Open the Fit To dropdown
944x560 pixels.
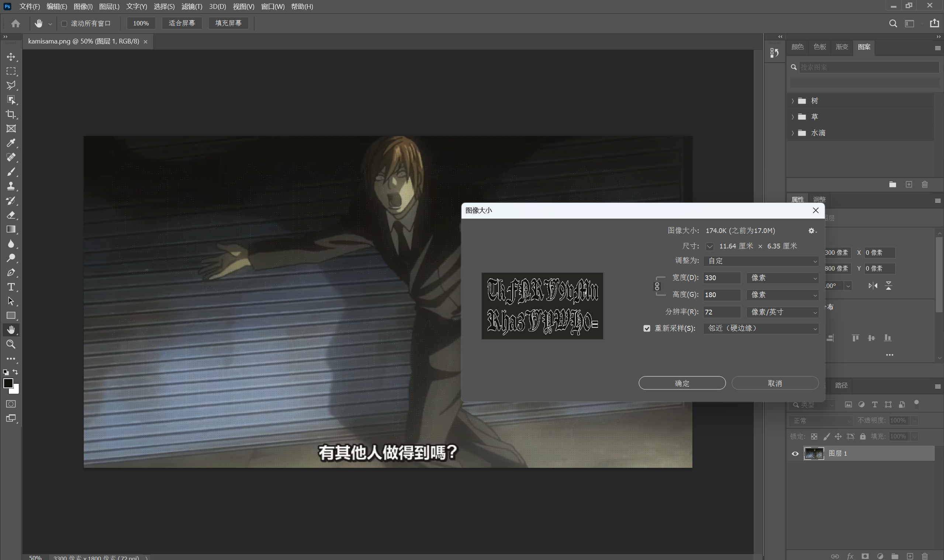pos(761,261)
